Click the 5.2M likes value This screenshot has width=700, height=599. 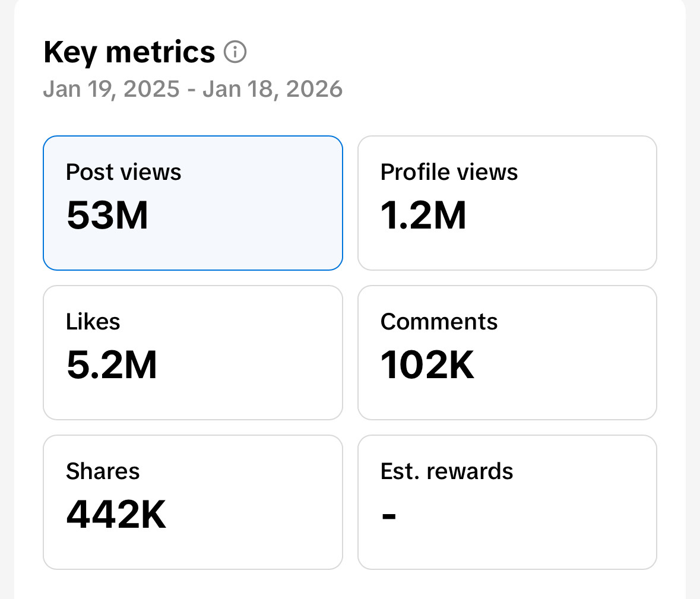(x=113, y=366)
